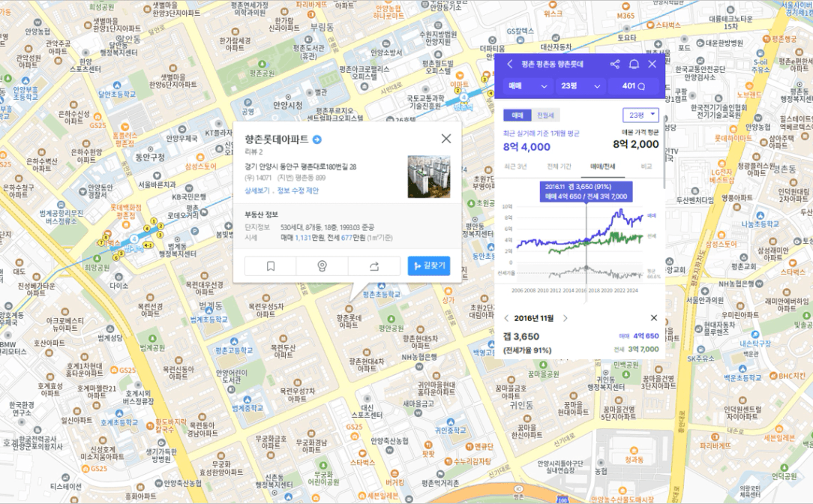
Task: Switch to the 전체 기간 tab
Action: (559, 166)
